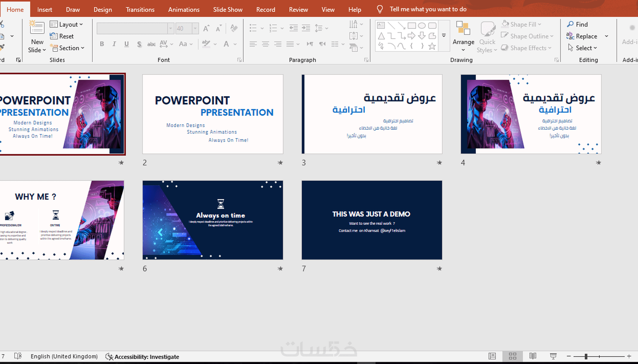This screenshot has width=638, height=364.
Task: Select the THIS WAS JUST A DEMO slide
Action: pyautogui.click(x=372, y=220)
